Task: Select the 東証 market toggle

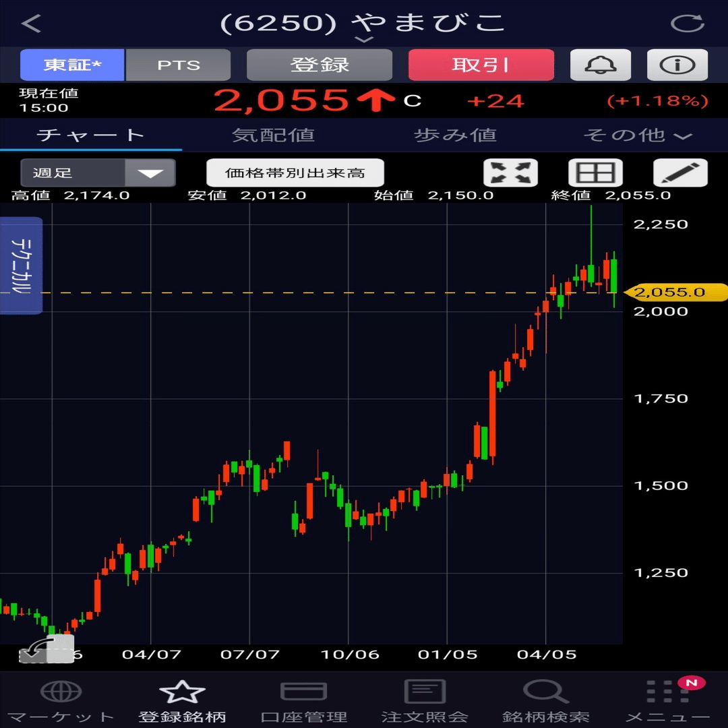Action: tap(72, 65)
